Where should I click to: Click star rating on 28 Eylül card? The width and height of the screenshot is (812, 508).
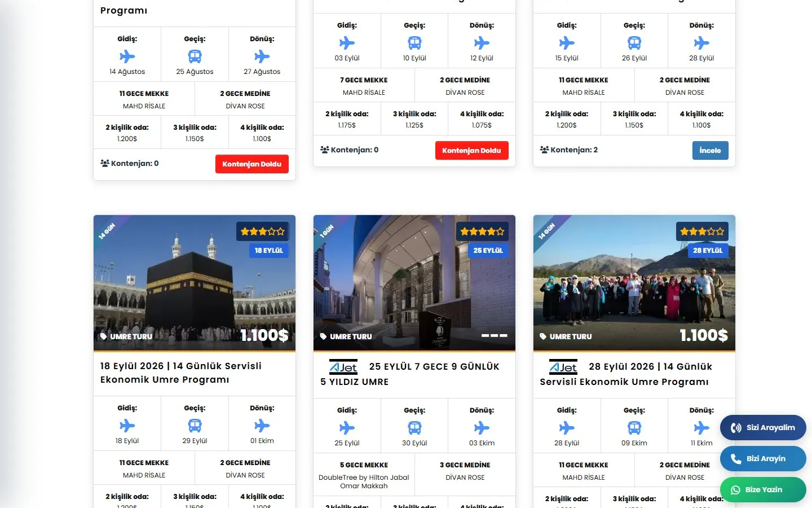[702, 231]
